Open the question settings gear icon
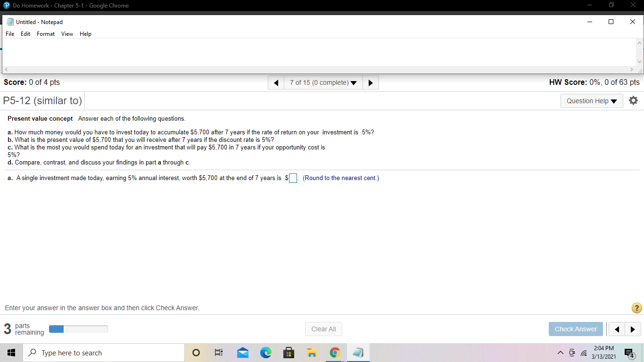This screenshot has height=362, width=644. tap(633, 100)
